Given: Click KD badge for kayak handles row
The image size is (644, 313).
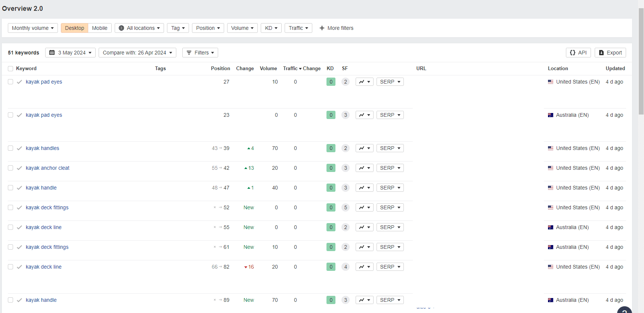Looking at the screenshot, I should pos(331,148).
